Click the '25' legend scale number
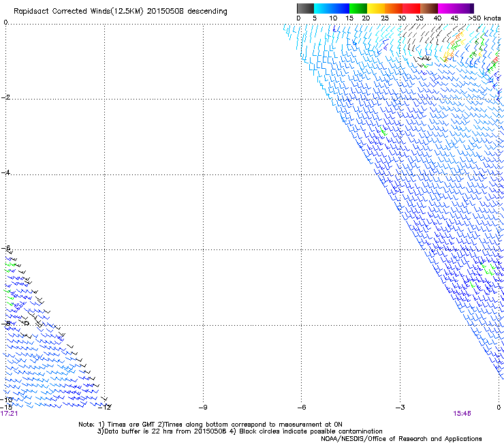The height and width of the screenshot is (443, 504). click(385, 18)
